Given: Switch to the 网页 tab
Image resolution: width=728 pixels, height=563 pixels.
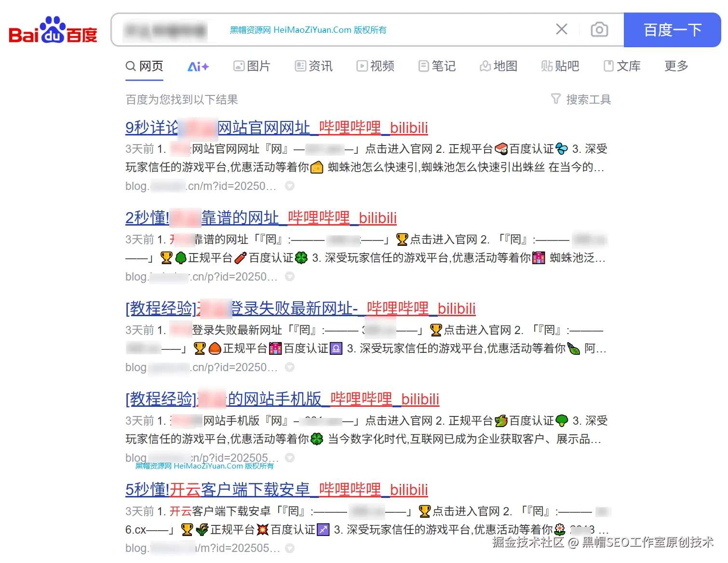Looking at the screenshot, I should (x=144, y=66).
